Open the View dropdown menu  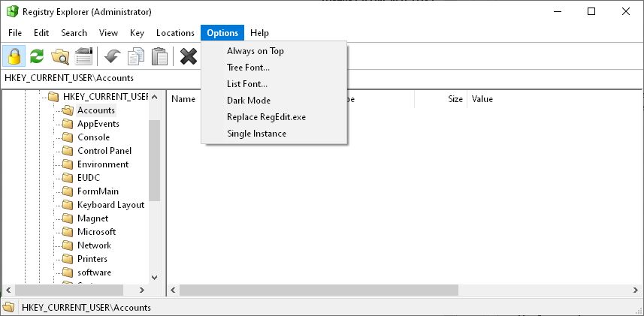[x=108, y=33]
